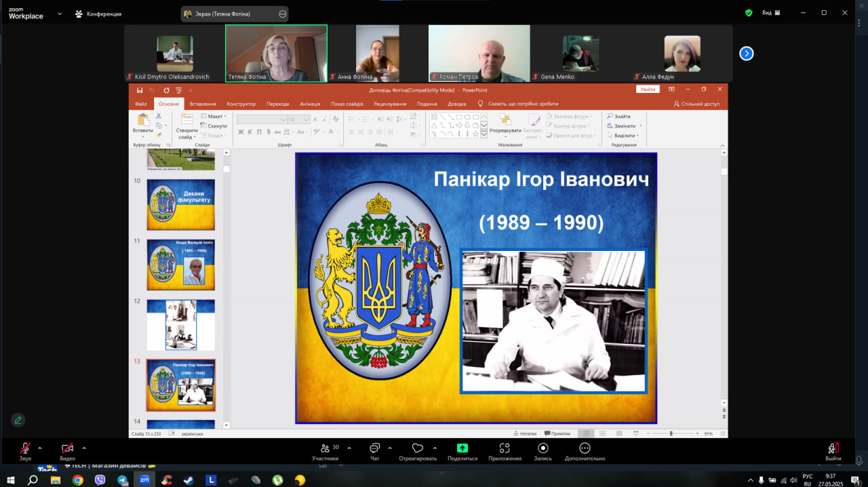This screenshot has height=487, width=868.
Task: Adjust the PowerPoint zoom slider handle
Action: point(671,433)
